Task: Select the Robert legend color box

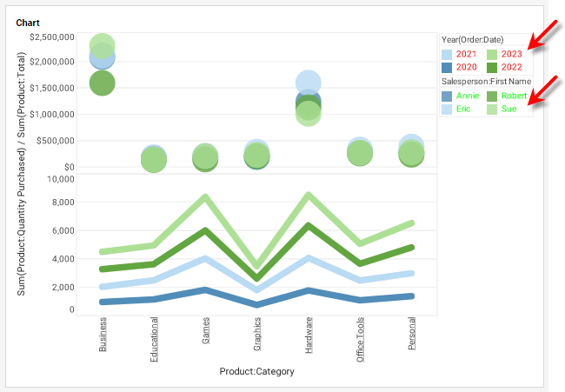Action: [x=491, y=96]
